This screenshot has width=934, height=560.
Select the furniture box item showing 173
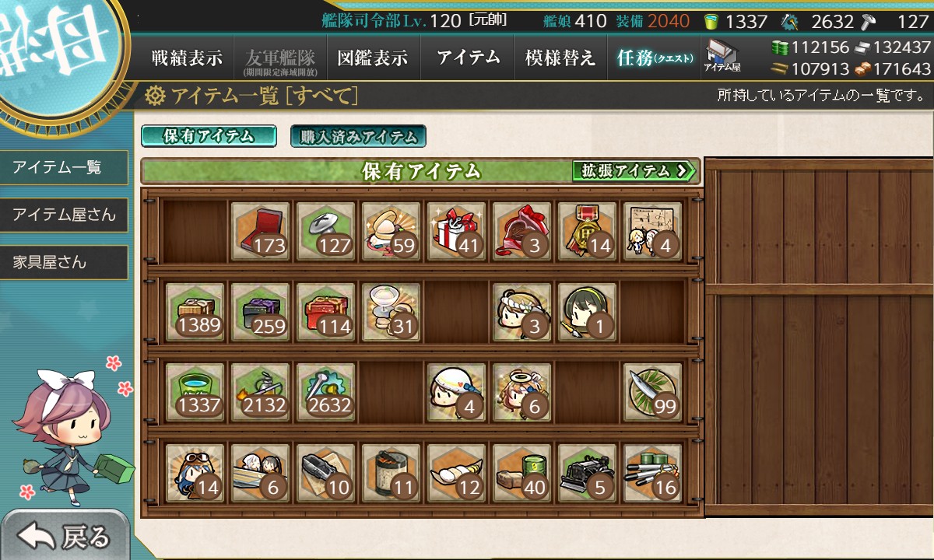[x=261, y=231]
